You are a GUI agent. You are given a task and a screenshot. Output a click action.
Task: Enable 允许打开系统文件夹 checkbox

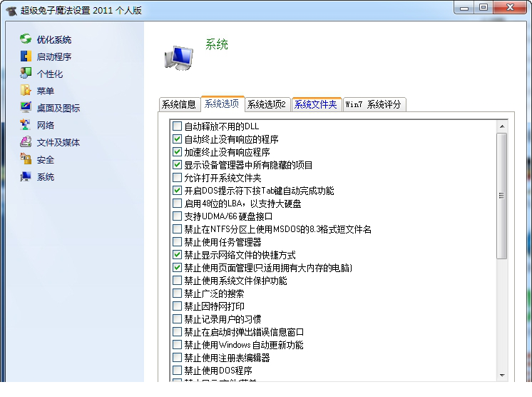point(177,178)
